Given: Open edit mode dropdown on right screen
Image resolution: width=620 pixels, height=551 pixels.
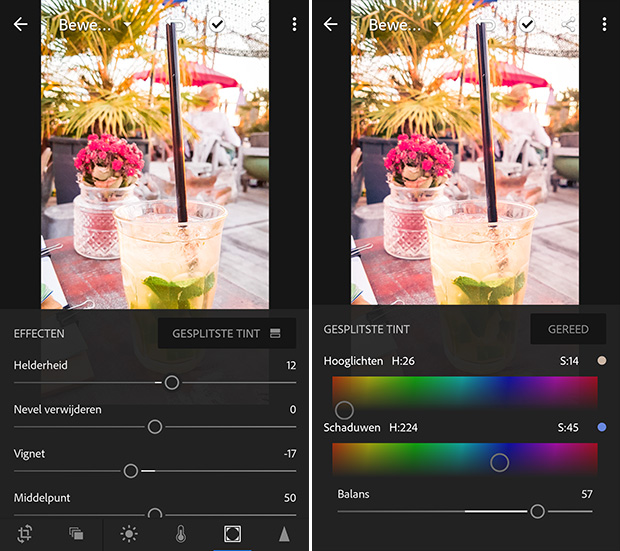Looking at the screenshot, I should [437, 25].
